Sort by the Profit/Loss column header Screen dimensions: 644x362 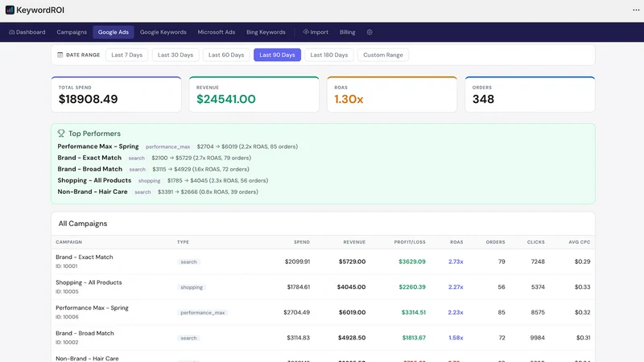(x=410, y=242)
